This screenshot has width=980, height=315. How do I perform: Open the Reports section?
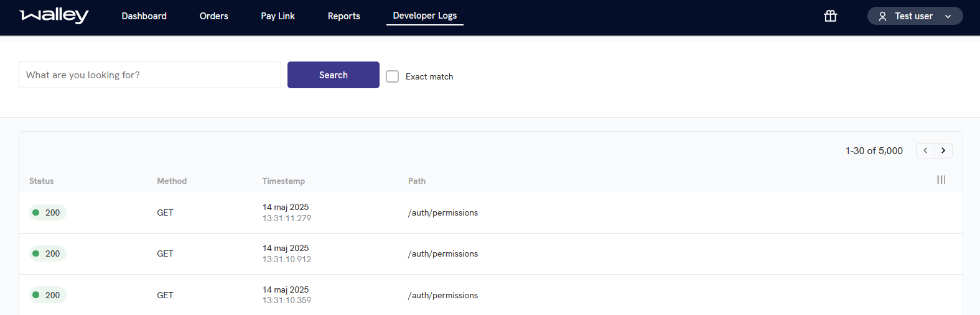tap(343, 16)
